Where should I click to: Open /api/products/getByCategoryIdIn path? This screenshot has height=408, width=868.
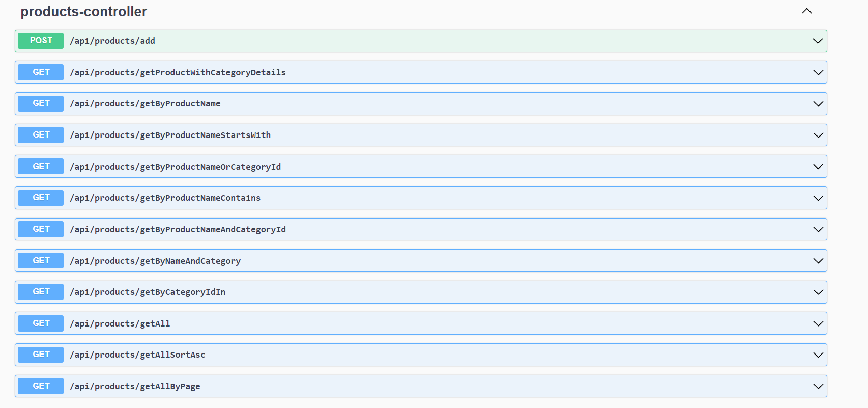[x=148, y=292]
